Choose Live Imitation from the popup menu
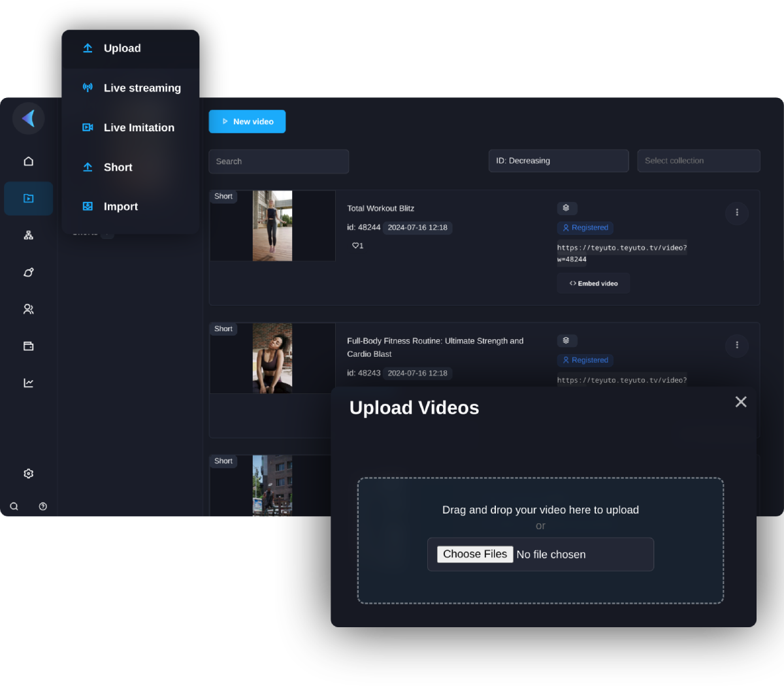This screenshot has height=686, width=784. [131, 127]
